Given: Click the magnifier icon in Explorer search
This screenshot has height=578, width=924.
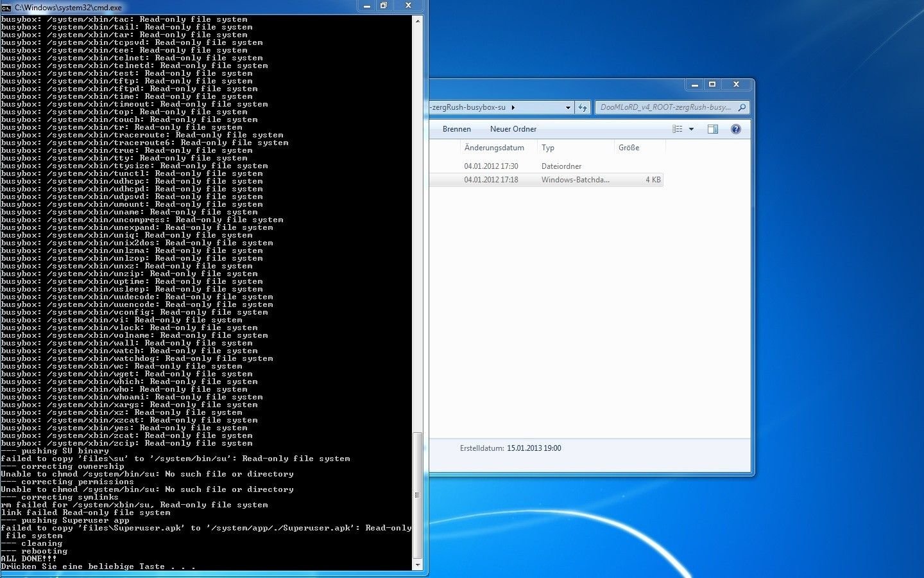Looking at the screenshot, I should click(x=742, y=108).
